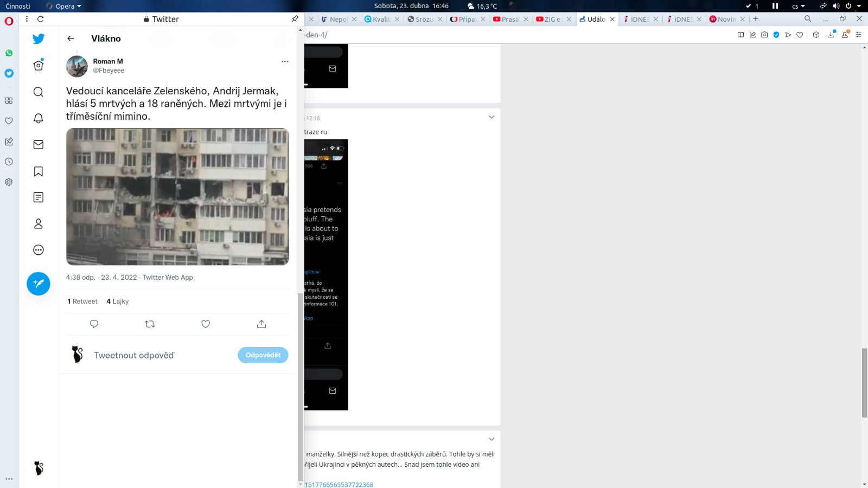The image size is (868, 488).
Task: Open the Opera application menu dropdown
Action: pyautogui.click(x=64, y=6)
